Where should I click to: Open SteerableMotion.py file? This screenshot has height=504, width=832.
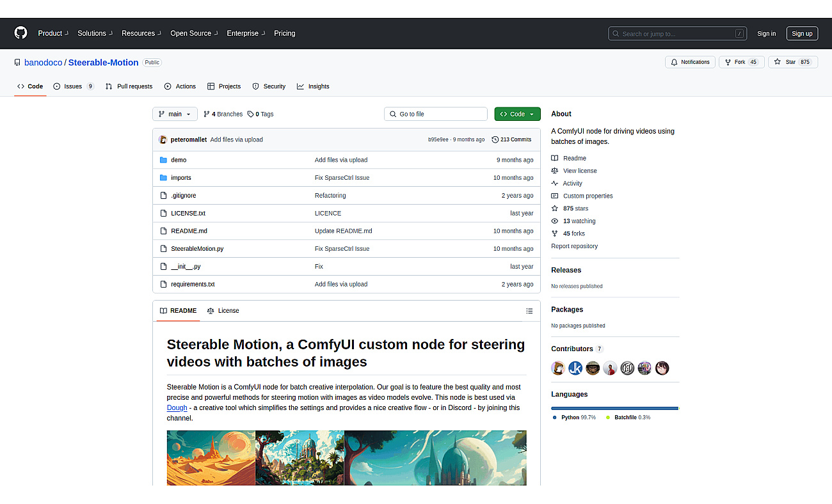point(197,249)
